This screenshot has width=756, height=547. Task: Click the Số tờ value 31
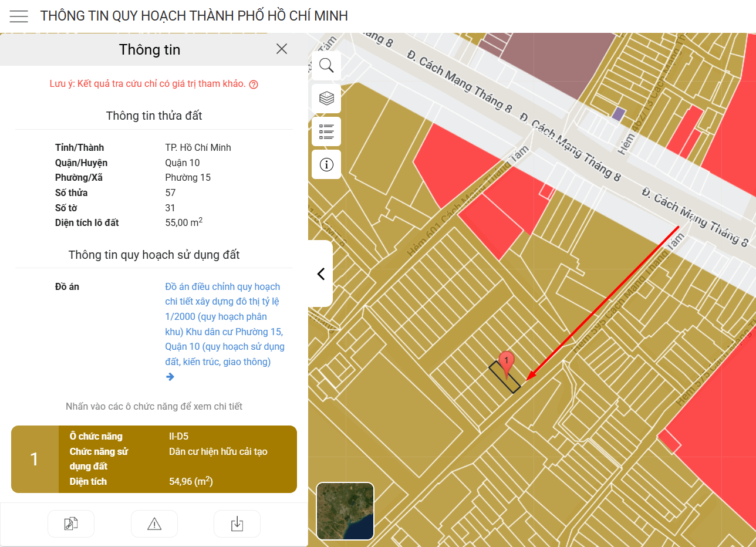170,208
